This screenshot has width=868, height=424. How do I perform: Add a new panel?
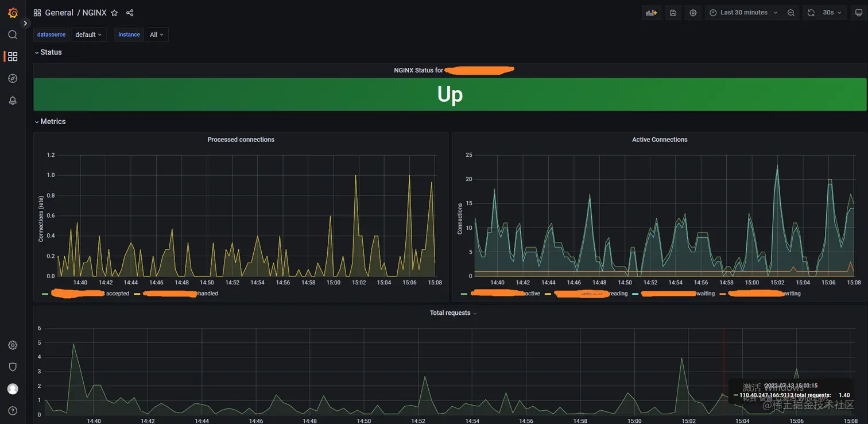[x=652, y=13]
